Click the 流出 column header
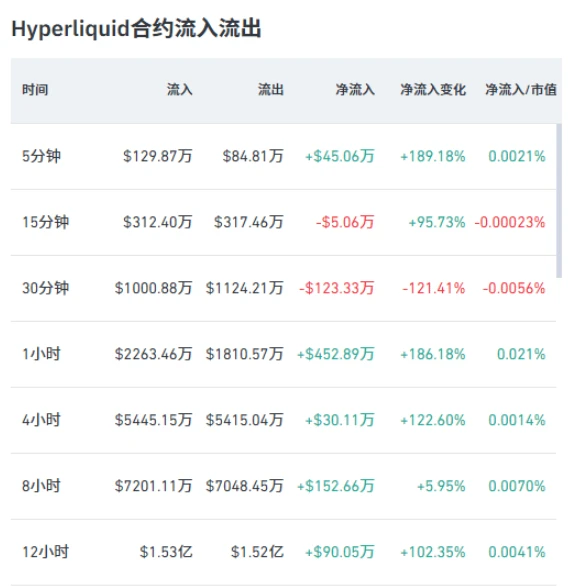 [x=271, y=90]
